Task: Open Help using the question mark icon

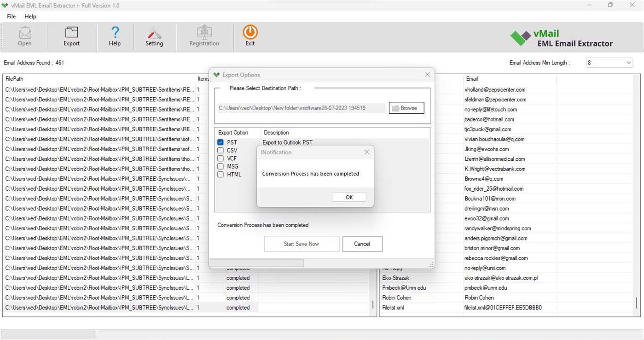Action: (114, 35)
